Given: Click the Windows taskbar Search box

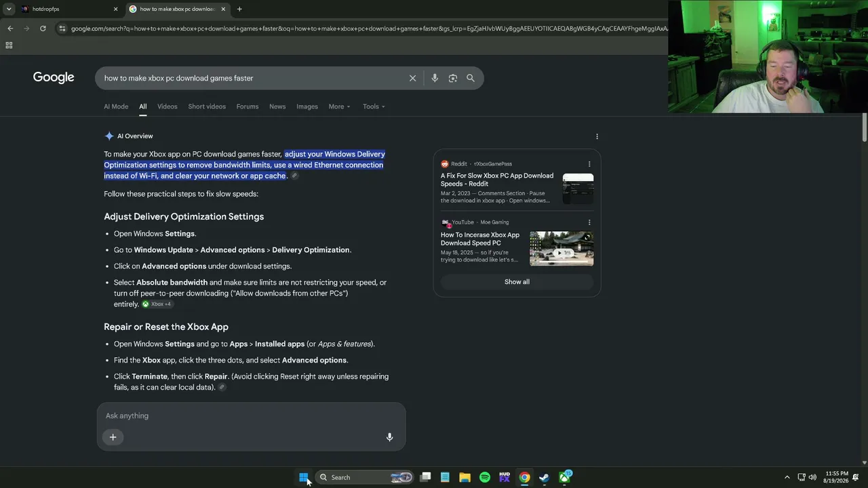Looking at the screenshot, I should tap(365, 477).
